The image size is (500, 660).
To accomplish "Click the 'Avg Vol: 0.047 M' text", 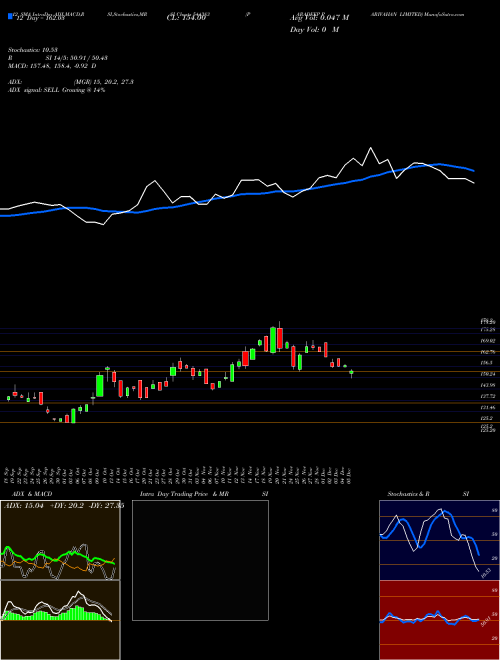I will coord(319,18).
